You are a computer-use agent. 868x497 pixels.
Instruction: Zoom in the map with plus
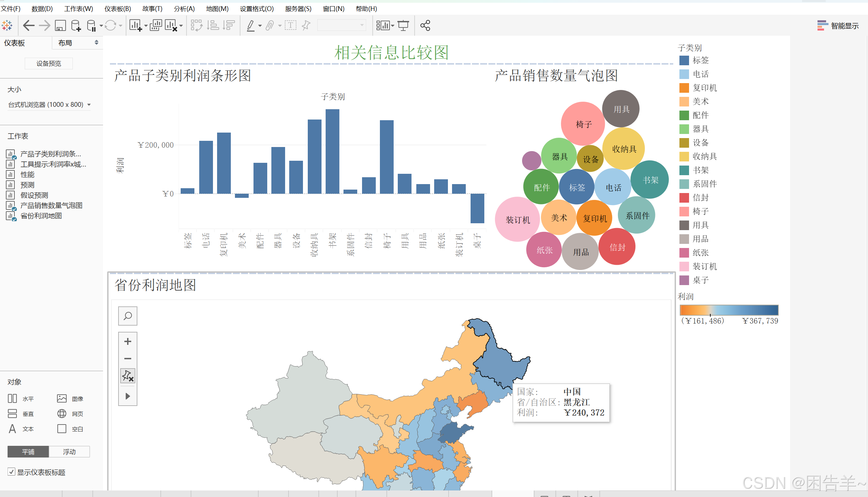click(128, 341)
